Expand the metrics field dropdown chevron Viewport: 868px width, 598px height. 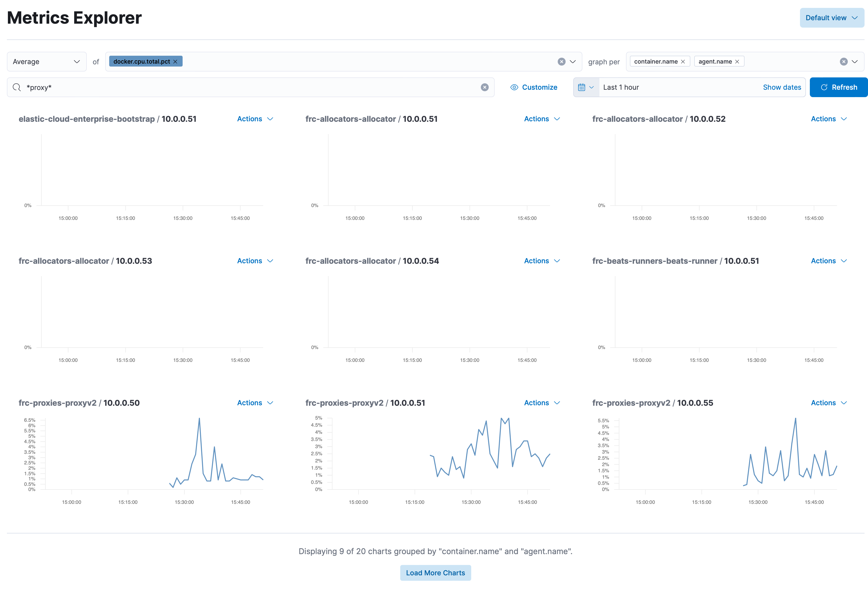(x=573, y=61)
